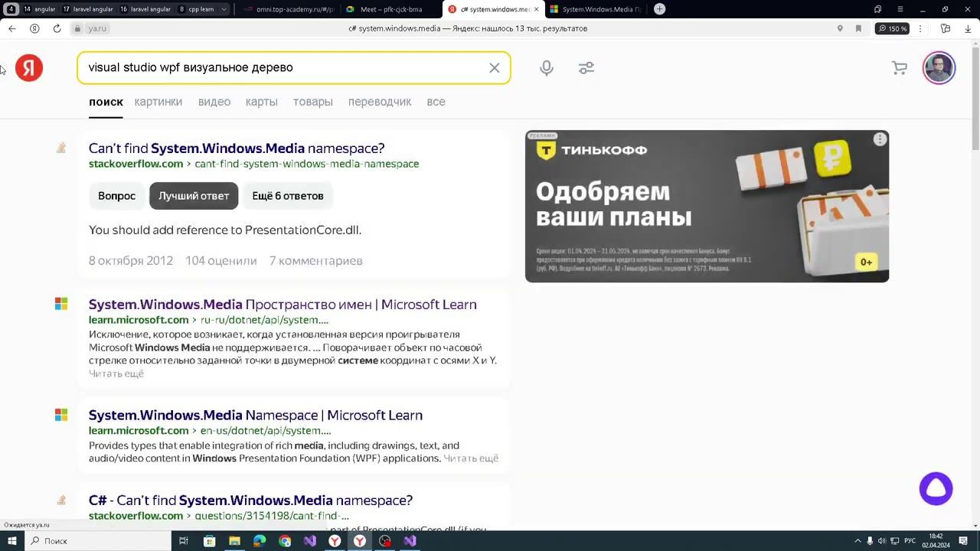Open the taskbar clock showing 18:42
This screenshot has width=980, height=551.
point(936,541)
